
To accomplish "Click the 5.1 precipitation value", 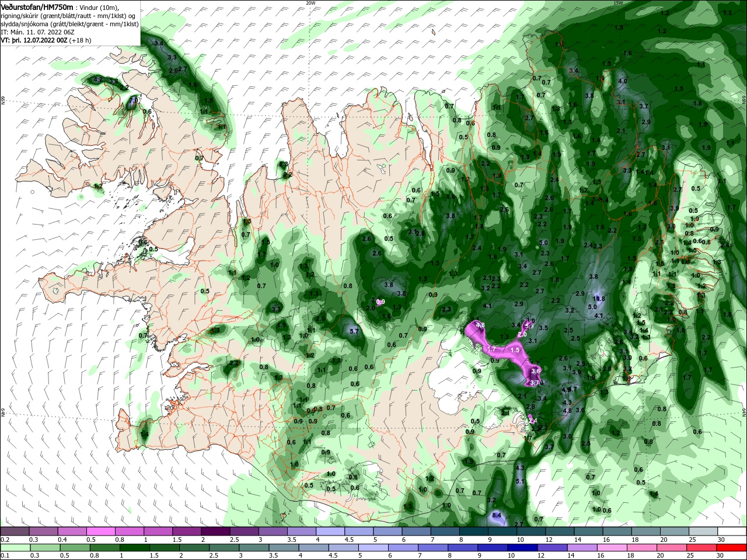I will 521,481.
